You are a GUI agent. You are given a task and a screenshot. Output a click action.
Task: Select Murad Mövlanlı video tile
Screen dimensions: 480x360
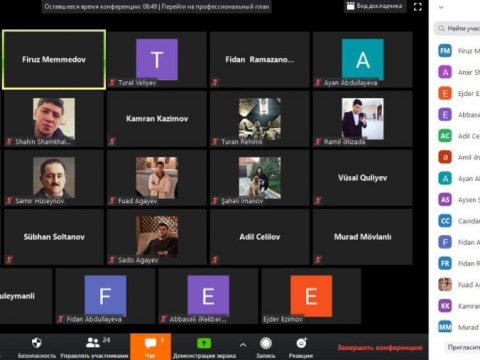point(362,237)
